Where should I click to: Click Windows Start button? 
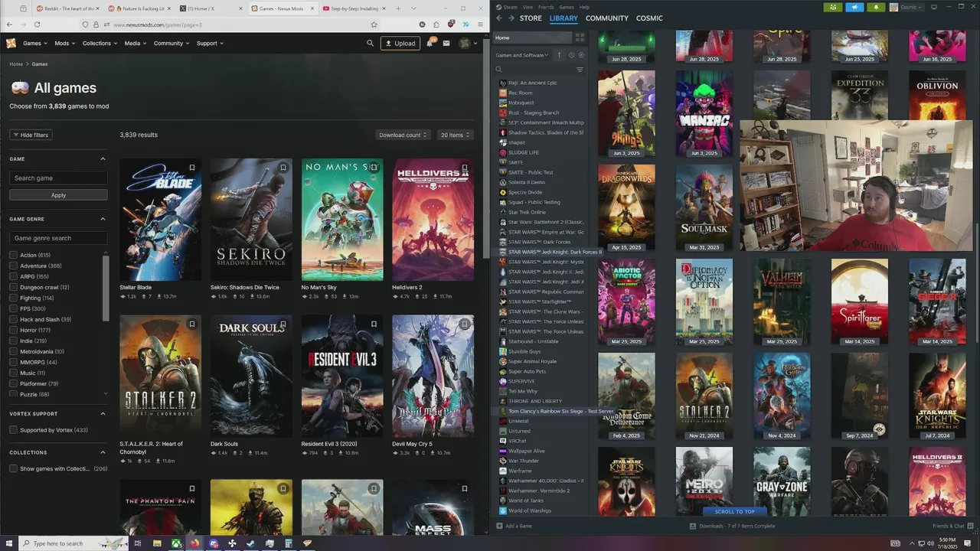tap(8, 543)
